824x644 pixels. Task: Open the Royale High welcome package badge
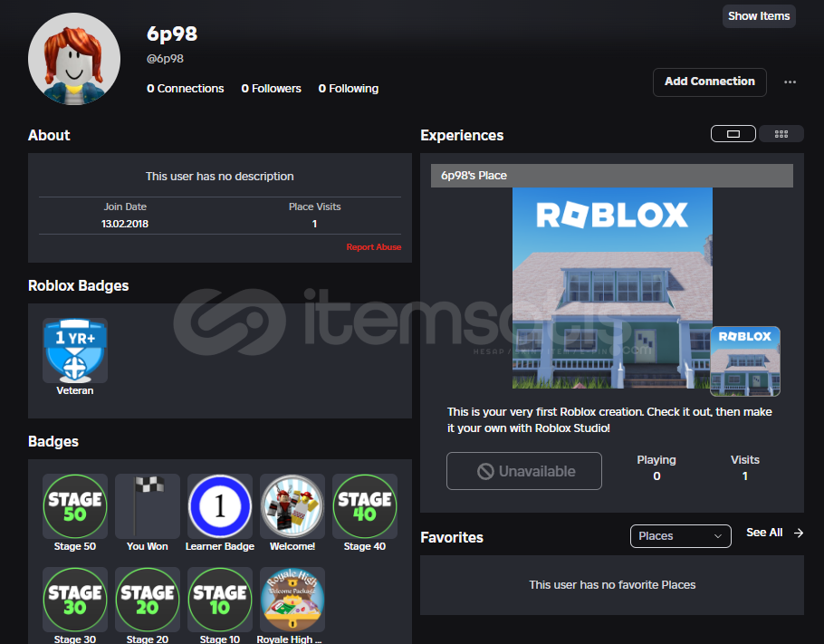[292, 600]
